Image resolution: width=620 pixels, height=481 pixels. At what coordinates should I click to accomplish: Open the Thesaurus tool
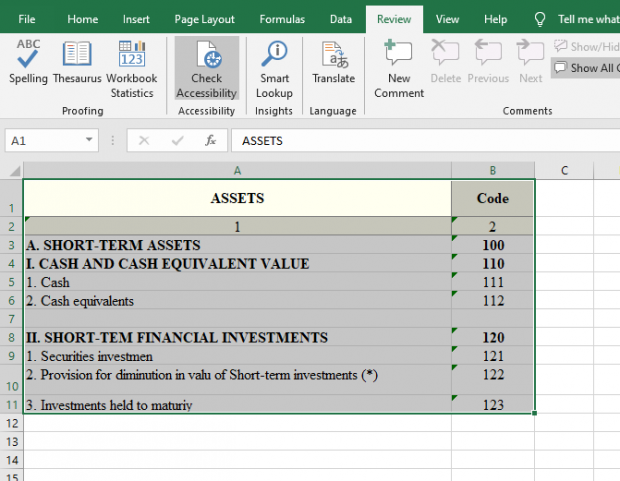click(77, 62)
